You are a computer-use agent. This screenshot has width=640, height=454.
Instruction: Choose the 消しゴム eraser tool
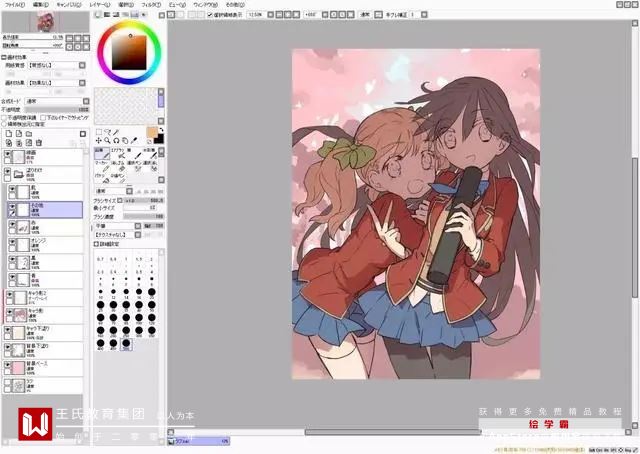(118, 166)
